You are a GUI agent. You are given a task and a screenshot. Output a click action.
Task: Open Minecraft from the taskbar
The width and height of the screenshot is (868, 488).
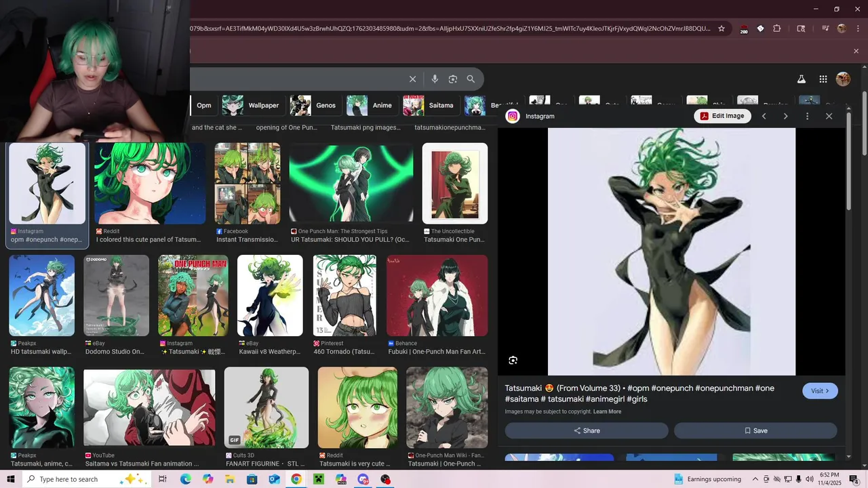319,479
